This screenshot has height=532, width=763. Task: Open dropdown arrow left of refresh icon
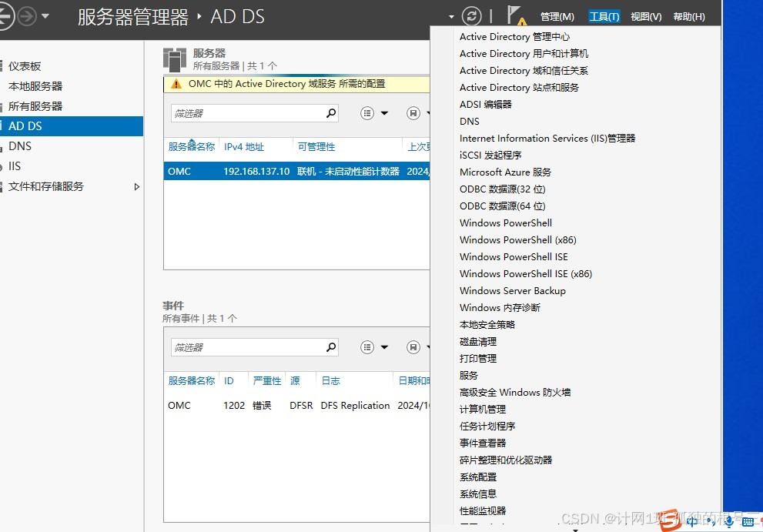(451, 17)
